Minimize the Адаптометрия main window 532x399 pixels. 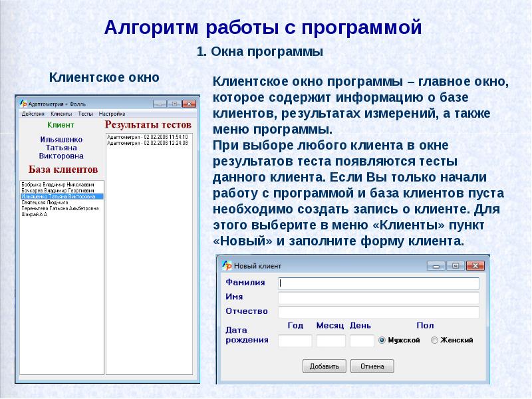[160, 104]
